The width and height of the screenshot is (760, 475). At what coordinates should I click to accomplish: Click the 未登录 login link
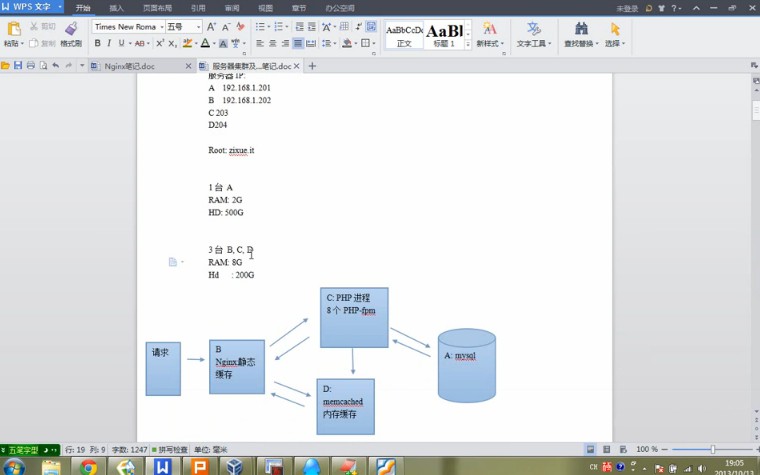pyautogui.click(x=627, y=8)
